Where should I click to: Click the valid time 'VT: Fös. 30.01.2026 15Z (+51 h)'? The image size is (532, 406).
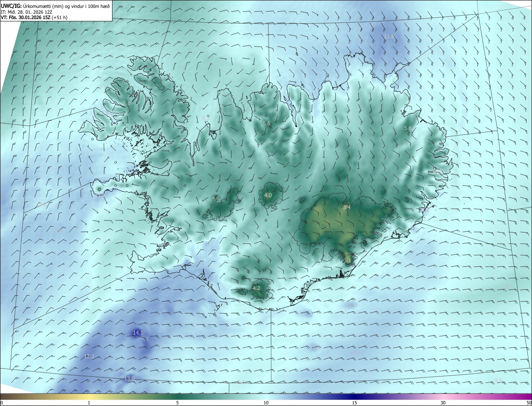click(34, 17)
